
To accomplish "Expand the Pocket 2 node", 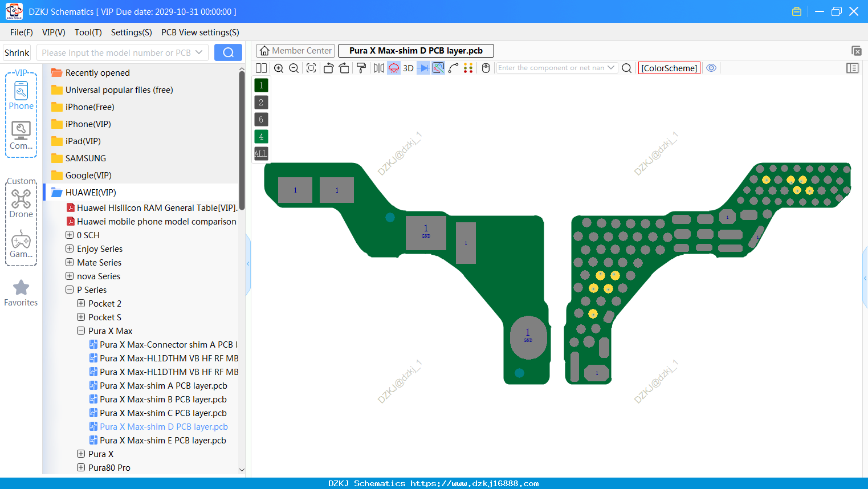I will pos(81,303).
